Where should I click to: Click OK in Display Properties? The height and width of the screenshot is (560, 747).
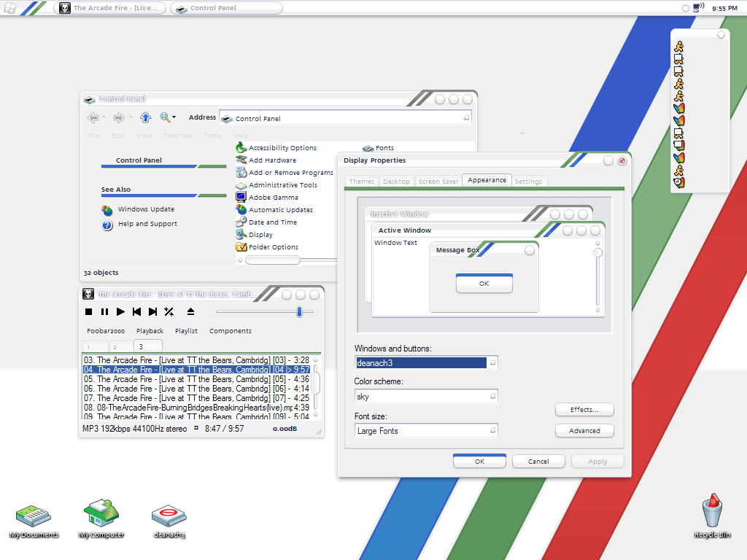coord(479,461)
